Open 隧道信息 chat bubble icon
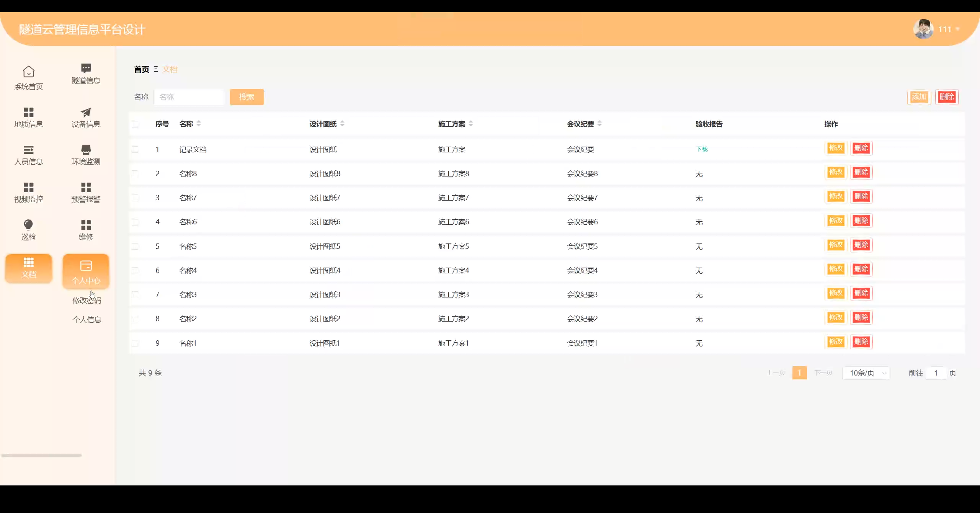Screen dimensions: 980x513 (86, 69)
